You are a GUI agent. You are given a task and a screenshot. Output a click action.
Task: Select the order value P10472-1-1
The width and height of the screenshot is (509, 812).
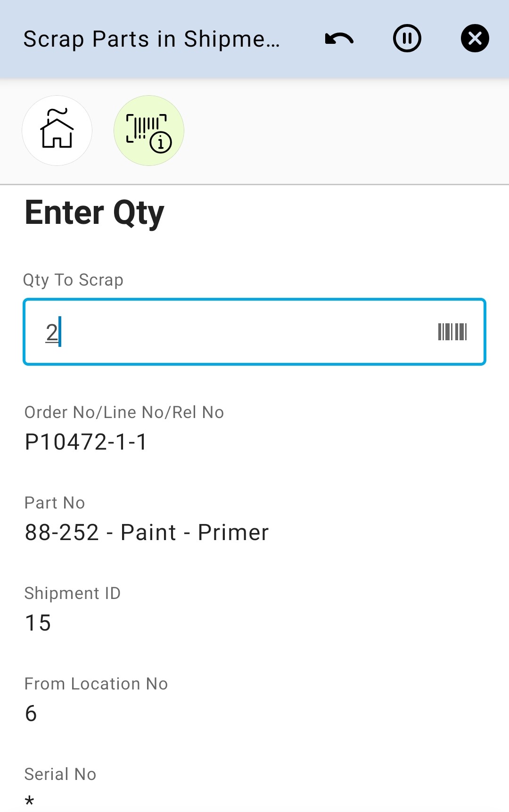tap(86, 442)
